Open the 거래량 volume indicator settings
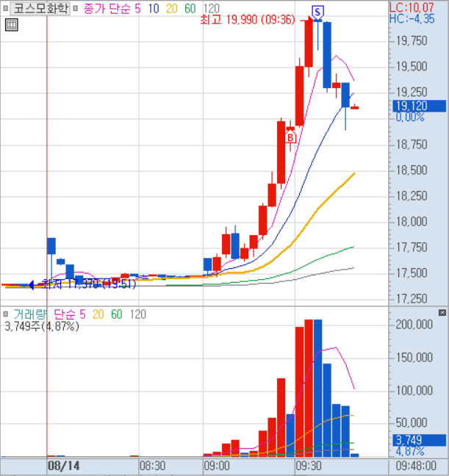Screen dimensions: 449x476 pyautogui.click(x=29, y=314)
